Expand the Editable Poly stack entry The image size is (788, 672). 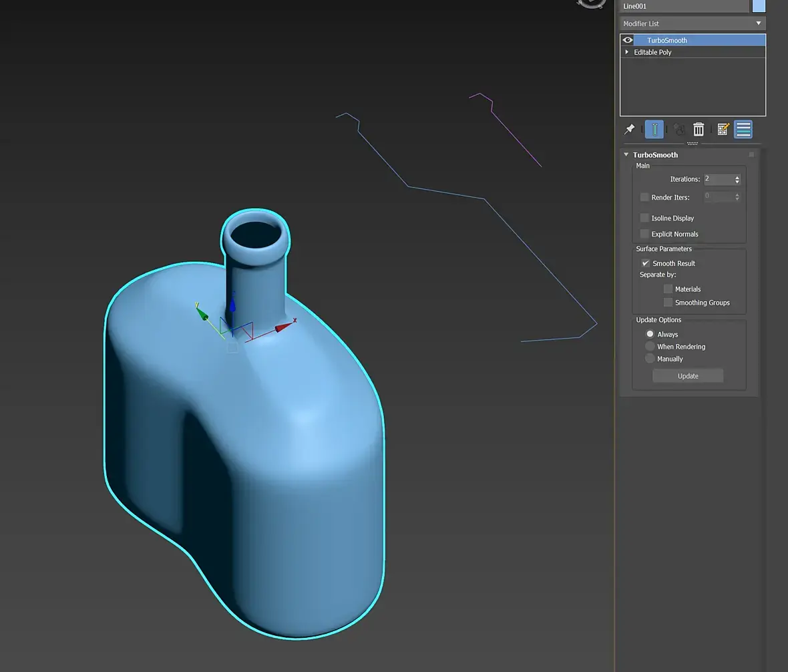tap(626, 52)
